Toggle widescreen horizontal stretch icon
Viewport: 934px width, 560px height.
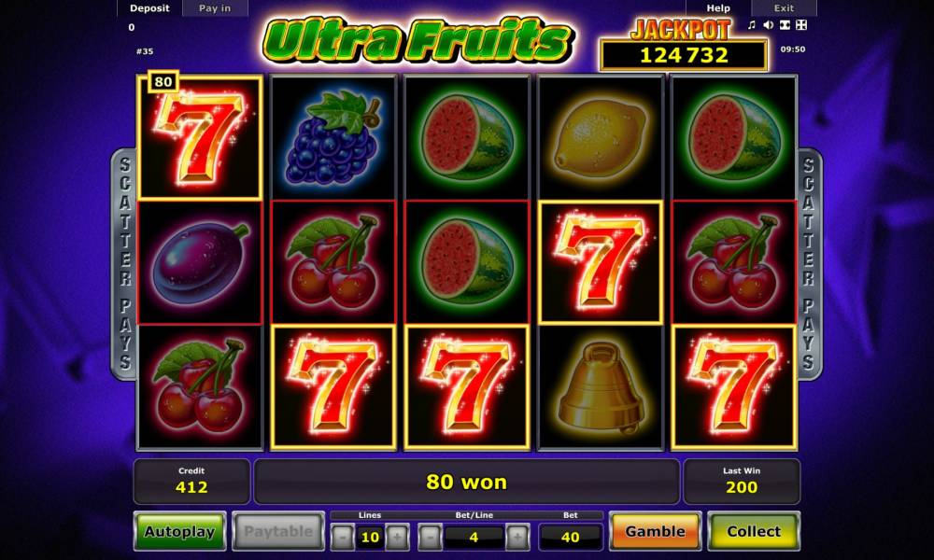tap(785, 25)
